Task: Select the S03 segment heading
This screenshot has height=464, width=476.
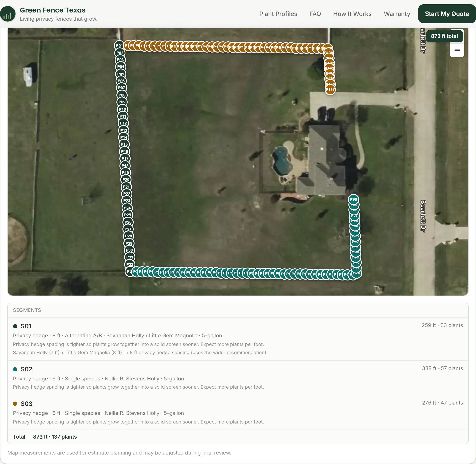Action: point(26,403)
